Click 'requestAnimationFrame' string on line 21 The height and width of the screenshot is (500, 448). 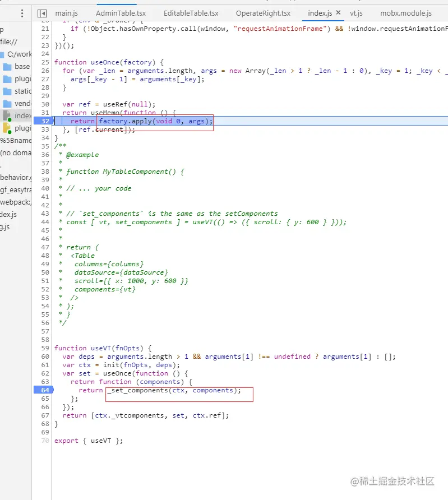click(x=280, y=29)
